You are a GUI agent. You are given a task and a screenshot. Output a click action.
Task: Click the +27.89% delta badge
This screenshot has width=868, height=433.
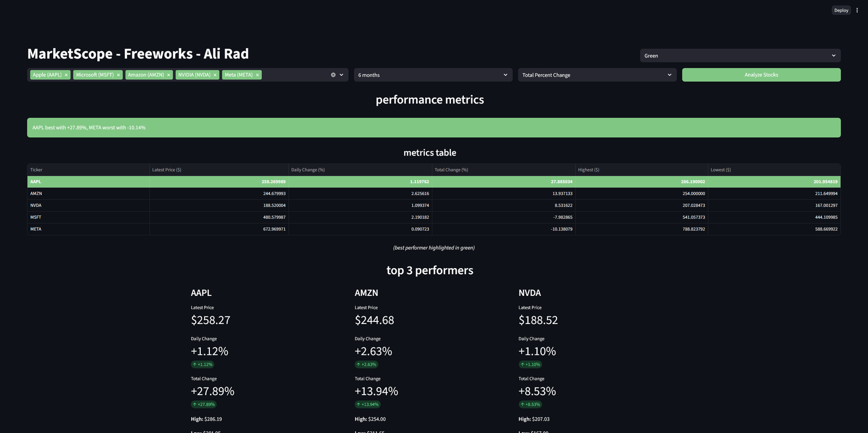[204, 404]
